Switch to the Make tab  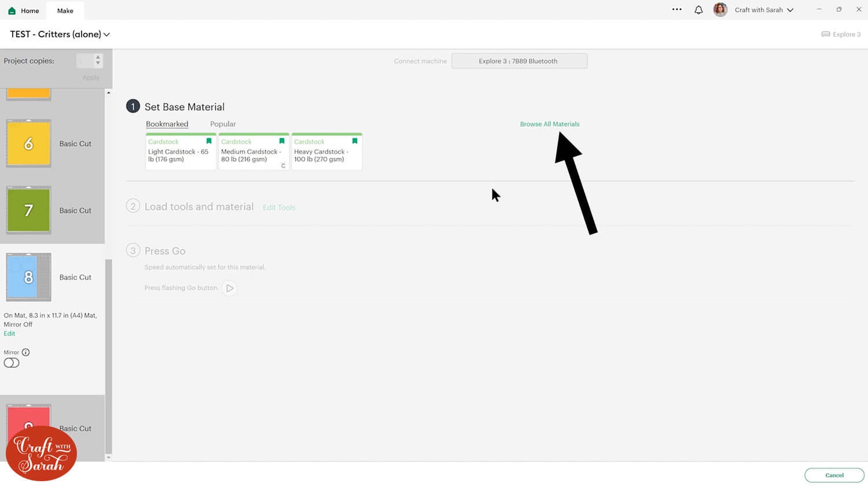(x=65, y=10)
